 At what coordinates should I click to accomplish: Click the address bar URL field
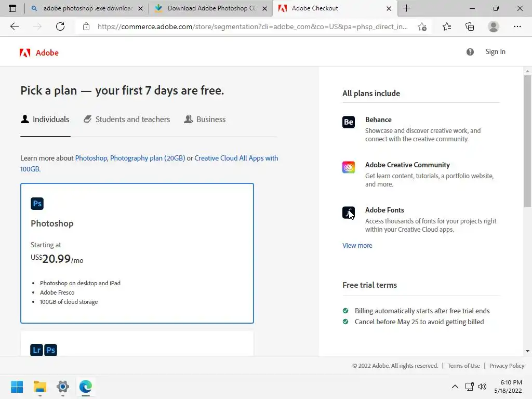click(252, 26)
